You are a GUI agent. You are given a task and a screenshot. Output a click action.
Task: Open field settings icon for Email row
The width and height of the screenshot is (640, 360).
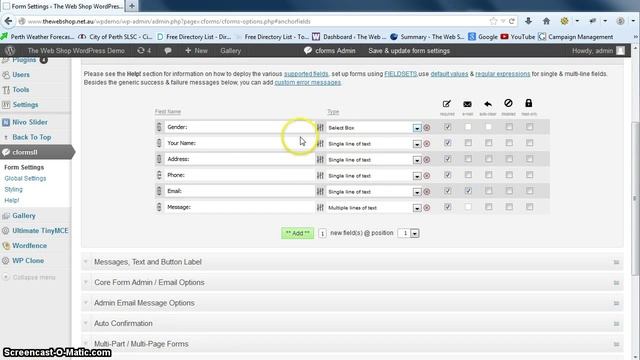320,191
